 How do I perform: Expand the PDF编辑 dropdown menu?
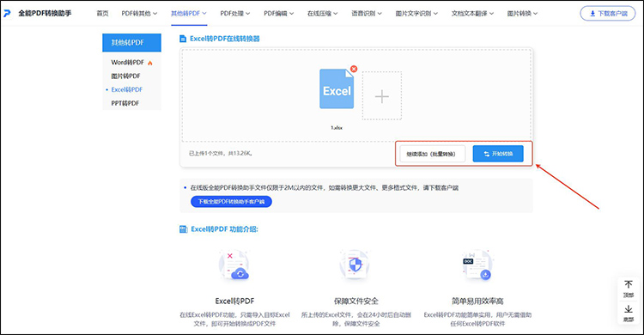point(278,13)
